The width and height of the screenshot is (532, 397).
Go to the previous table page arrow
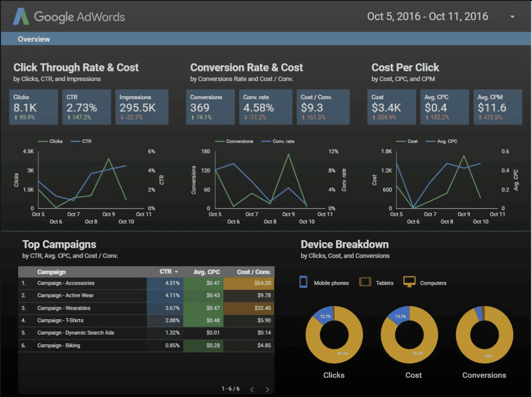coord(252,389)
